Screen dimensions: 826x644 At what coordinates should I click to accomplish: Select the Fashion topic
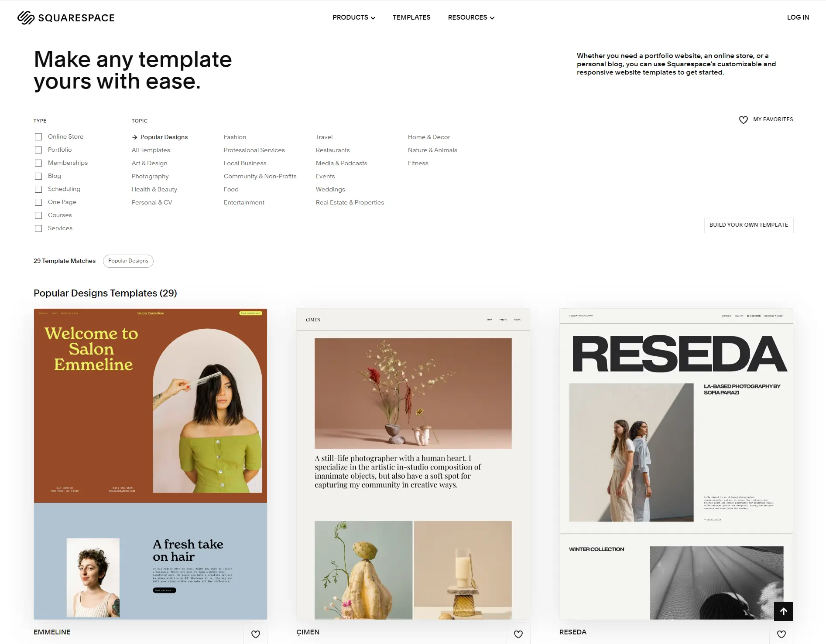coord(235,137)
